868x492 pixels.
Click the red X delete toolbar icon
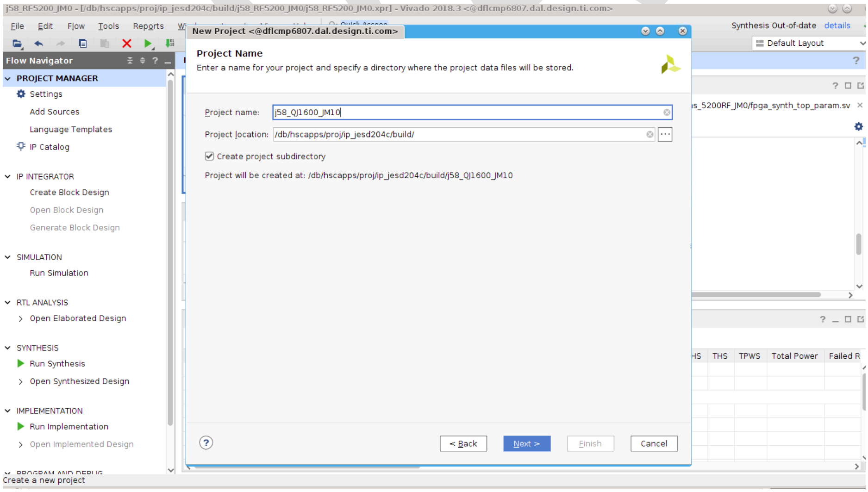tap(126, 44)
